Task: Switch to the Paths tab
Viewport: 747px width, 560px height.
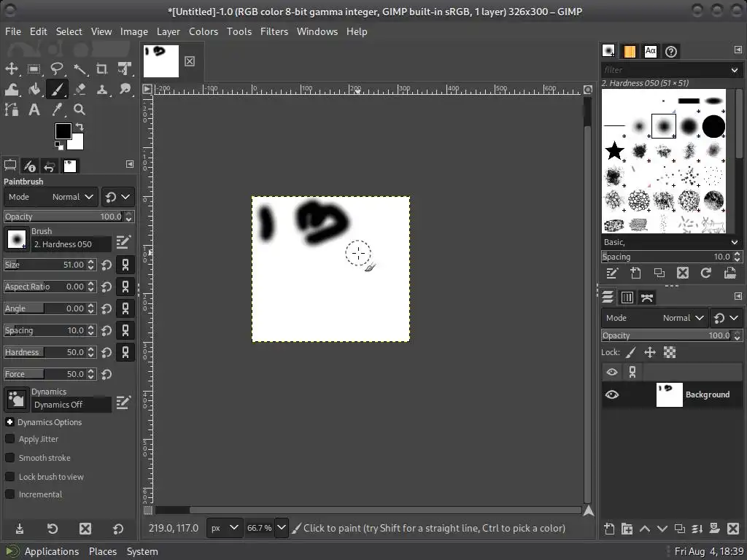Action: click(x=647, y=297)
